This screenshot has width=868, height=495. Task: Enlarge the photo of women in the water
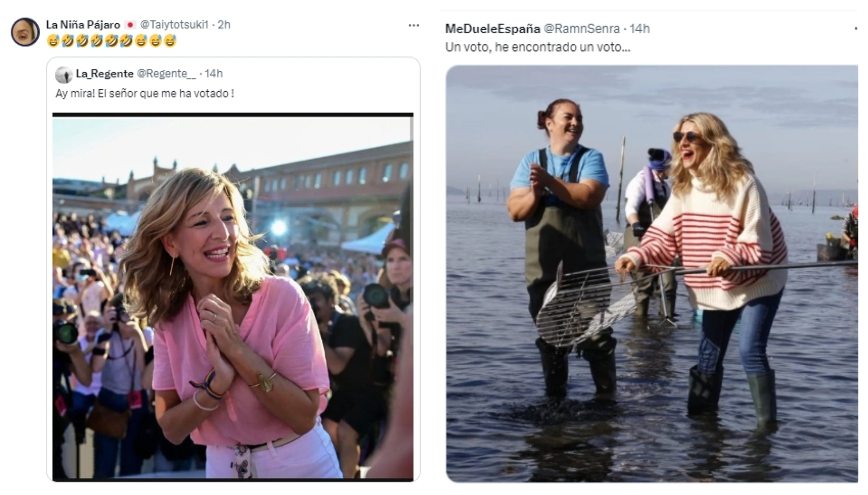point(652,274)
